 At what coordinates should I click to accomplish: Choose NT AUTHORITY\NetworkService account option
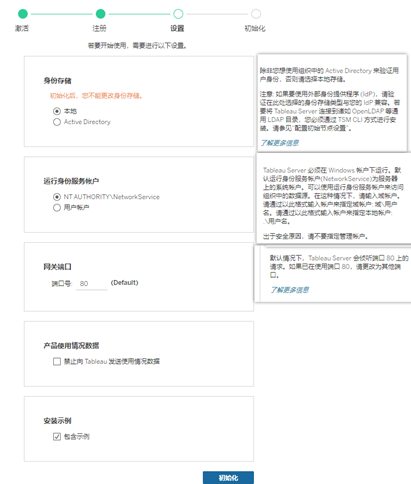point(57,197)
